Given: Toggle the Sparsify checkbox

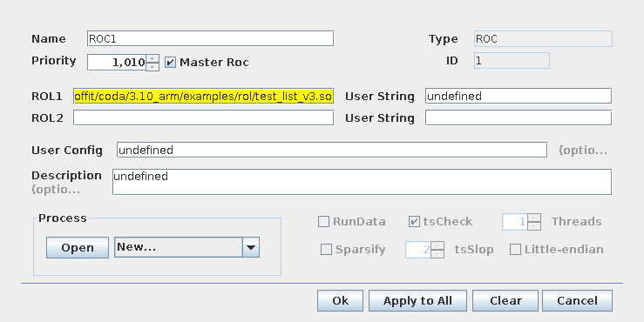Looking at the screenshot, I should click(x=326, y=250).
